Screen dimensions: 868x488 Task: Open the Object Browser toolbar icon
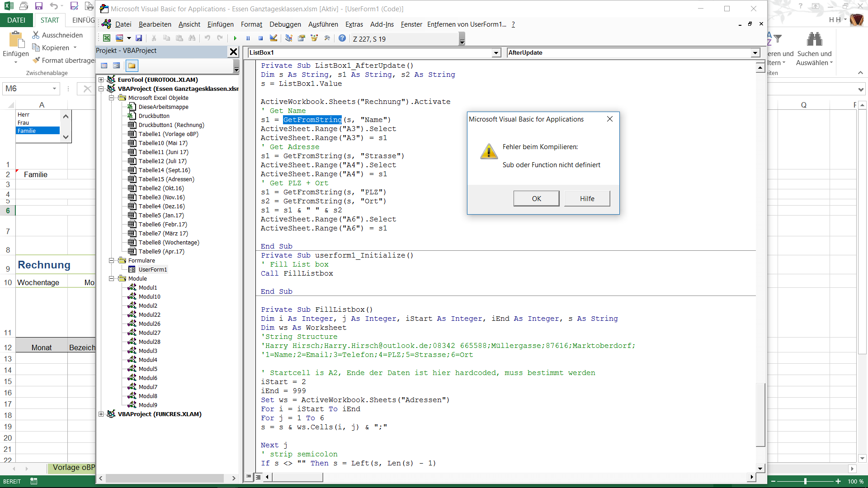314,38
